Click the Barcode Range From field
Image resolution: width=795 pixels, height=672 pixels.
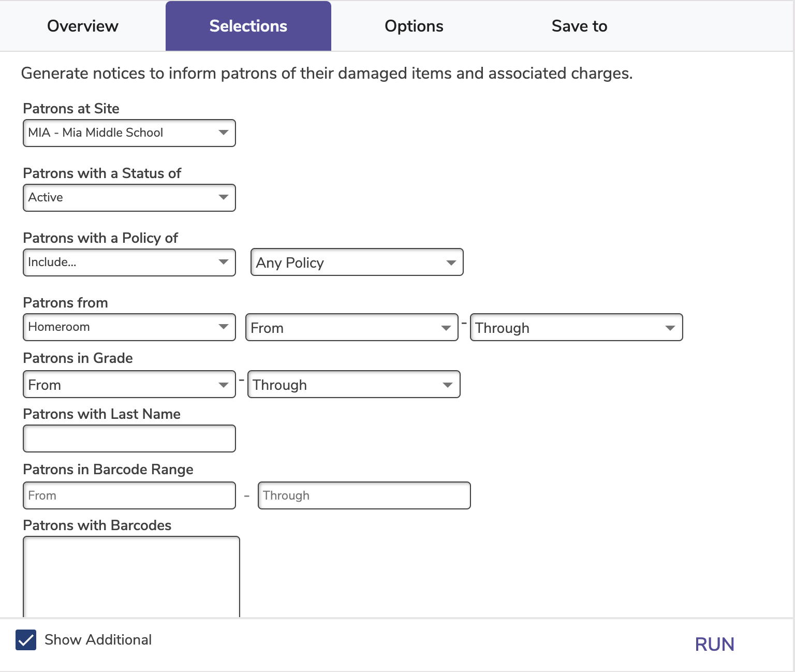click(129, 495)
